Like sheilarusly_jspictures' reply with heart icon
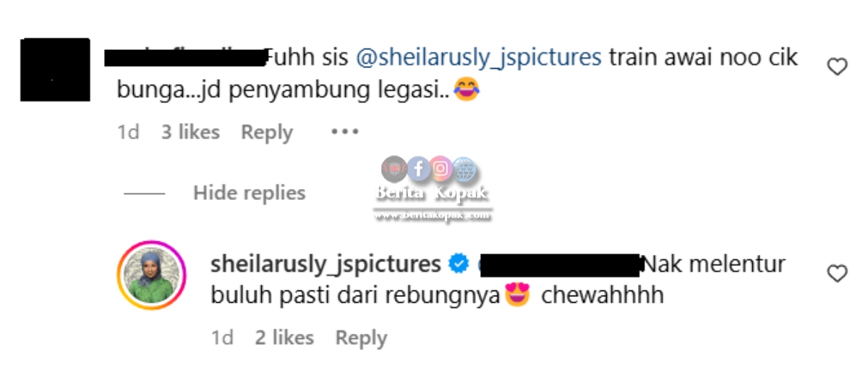This screenshot has height=386, width=868. pyautogui.click(x=837, y=274)
